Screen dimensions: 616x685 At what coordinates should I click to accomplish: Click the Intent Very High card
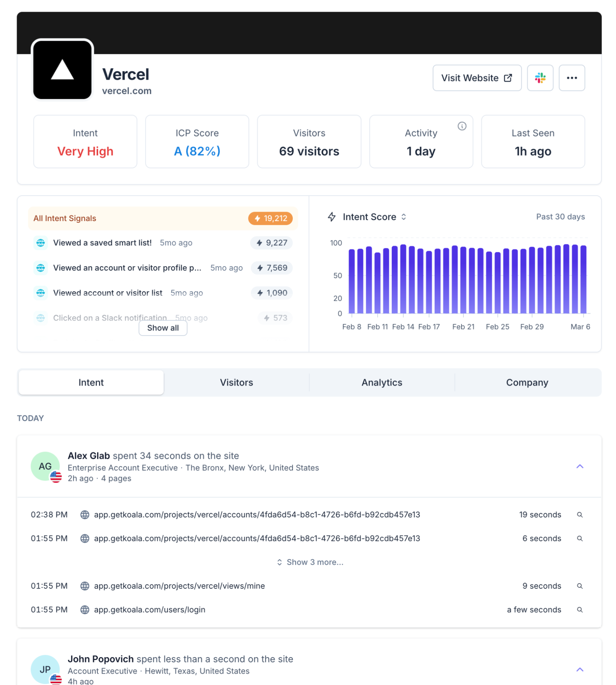pos(85,141)
